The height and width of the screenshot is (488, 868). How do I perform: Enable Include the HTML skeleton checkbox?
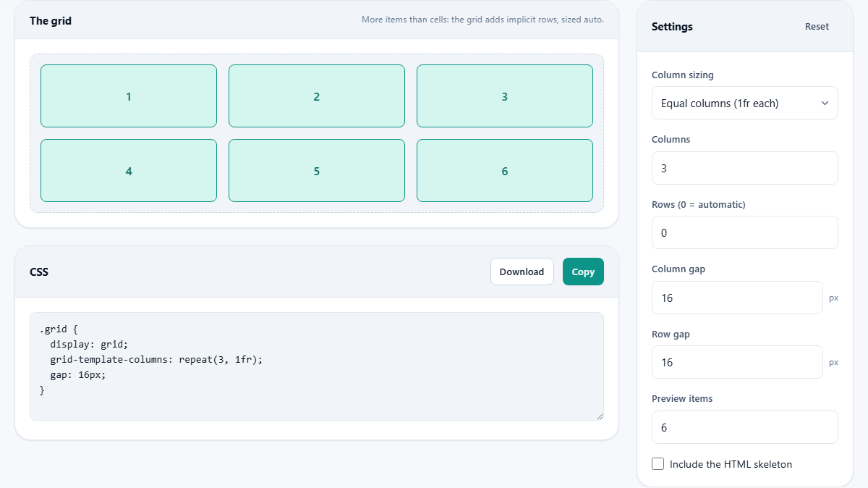(658, 463)
